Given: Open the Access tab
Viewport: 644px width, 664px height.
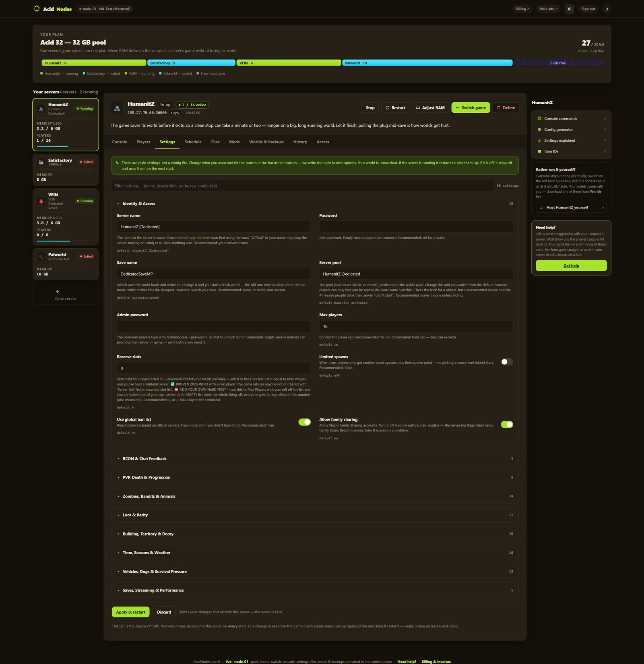Looking at the screenshot, I should (323, 142).
